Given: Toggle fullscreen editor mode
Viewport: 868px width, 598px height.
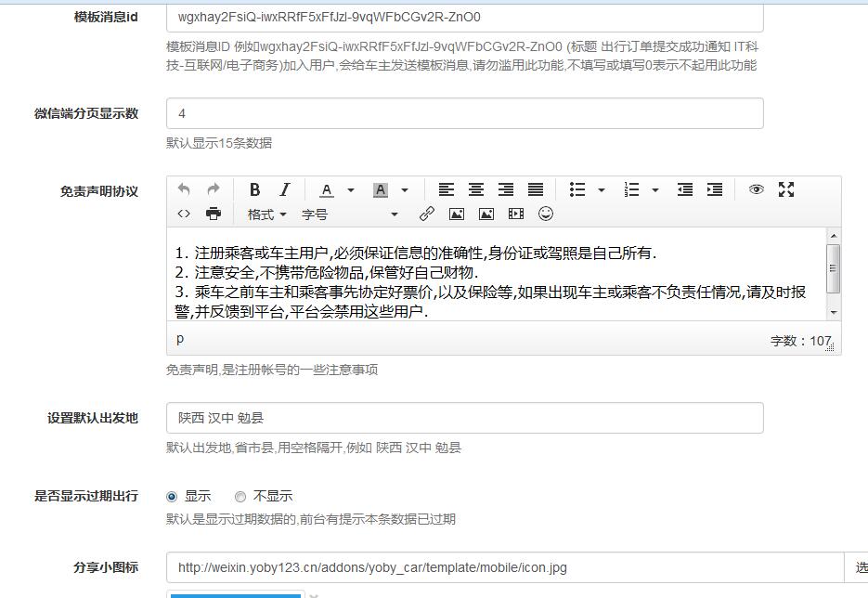Looking at the screenshot, I should 786,189.
